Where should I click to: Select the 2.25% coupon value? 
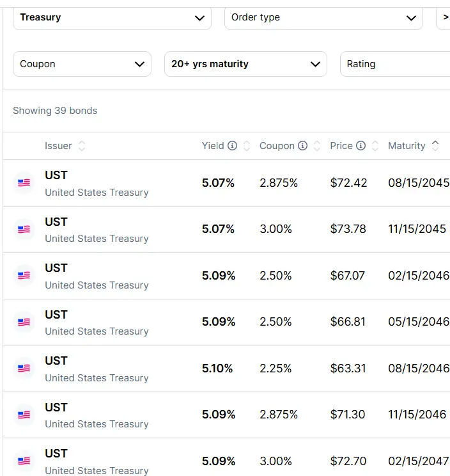pos(275,369)
